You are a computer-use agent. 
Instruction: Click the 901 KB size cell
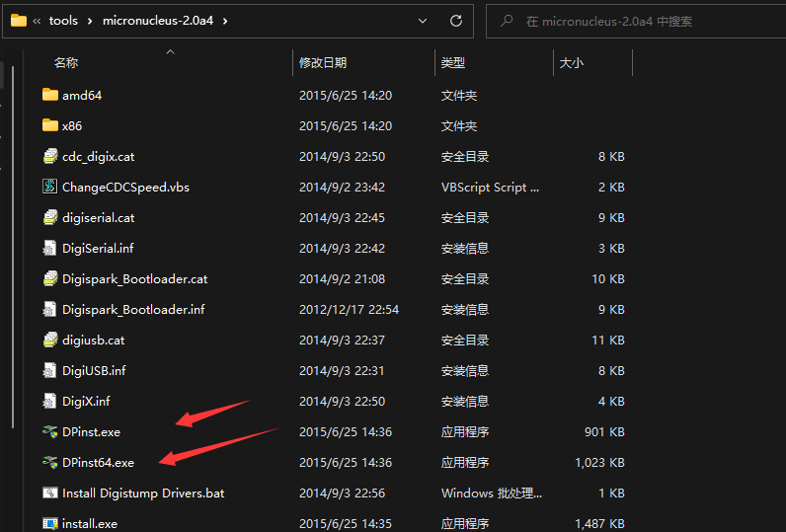coord(604,431)
